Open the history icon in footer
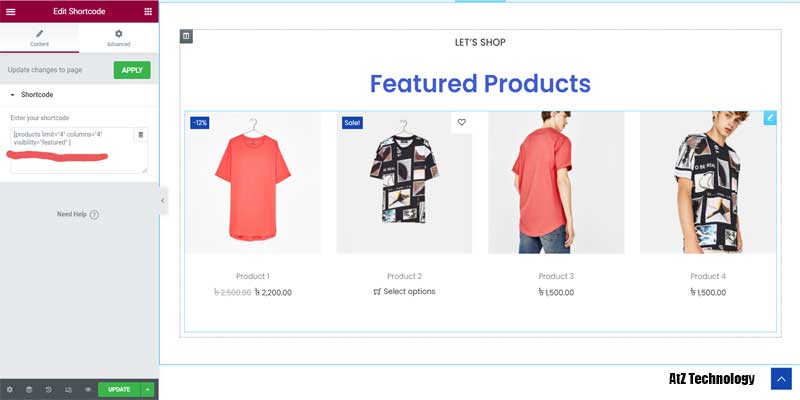 point(48,389)
